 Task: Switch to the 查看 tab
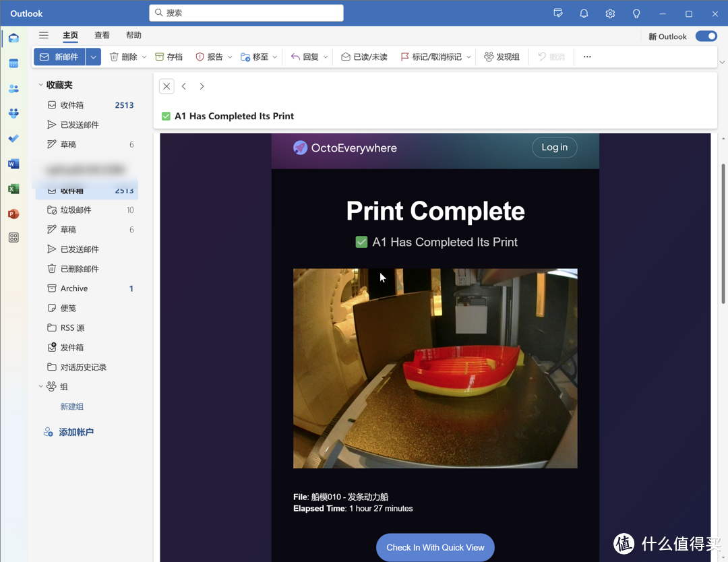tap(102, 36)
